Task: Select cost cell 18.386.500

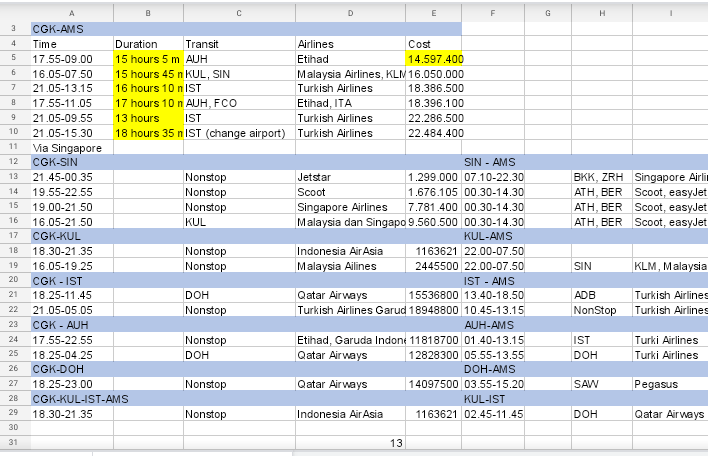Action: (433, 88)
